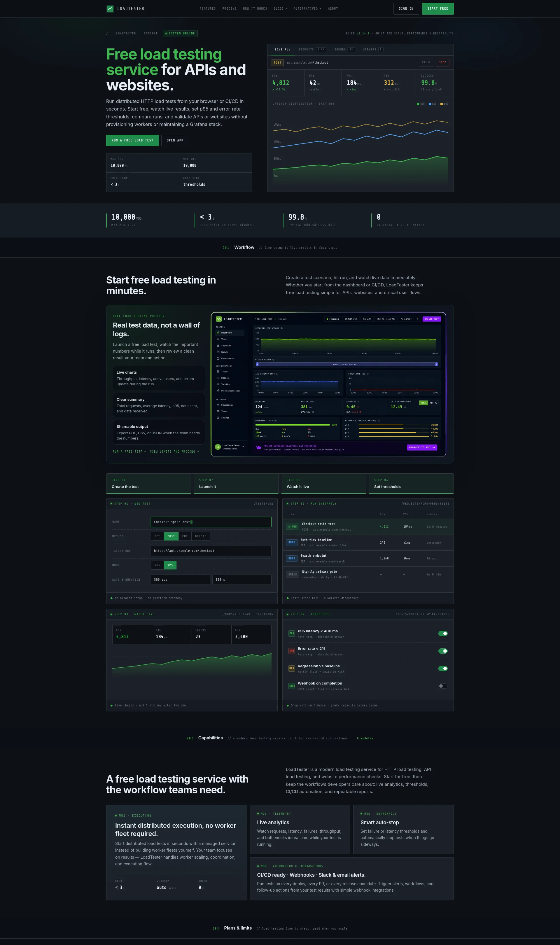560x945 pixels.
Task: Open the About nav item
Action: [333, 9]
